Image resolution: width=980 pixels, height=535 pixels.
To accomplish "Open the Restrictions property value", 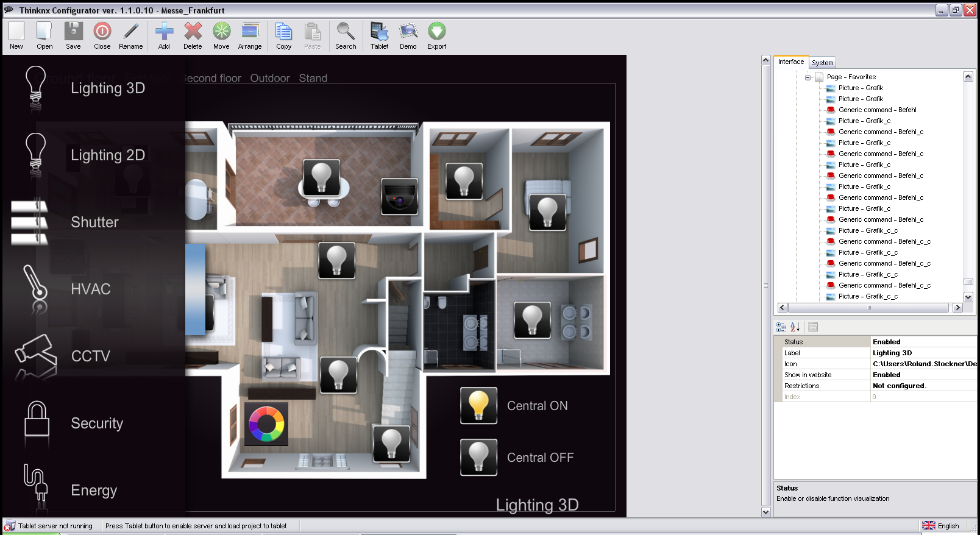I will [923, 386].
